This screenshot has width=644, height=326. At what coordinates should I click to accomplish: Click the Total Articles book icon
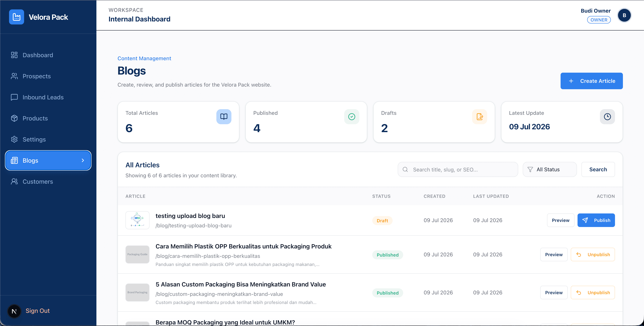pyautogui.click(x=224, y=117)
